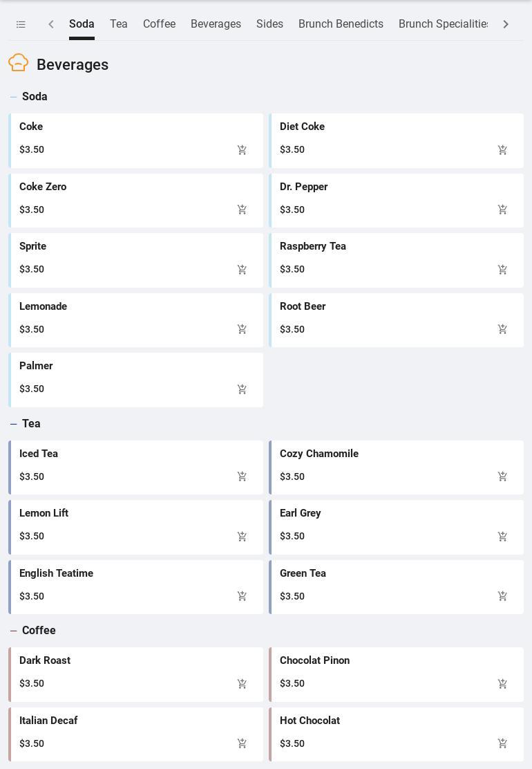Add Diet Coke to cart
Viewport: 532px width, 769px height.
point(502,150)
